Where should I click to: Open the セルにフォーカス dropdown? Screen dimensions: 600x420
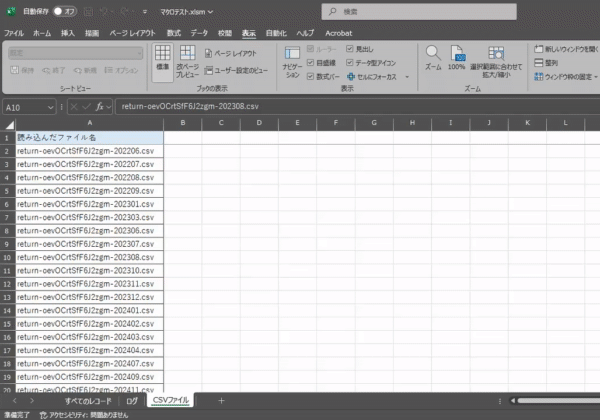click(406, 76)
